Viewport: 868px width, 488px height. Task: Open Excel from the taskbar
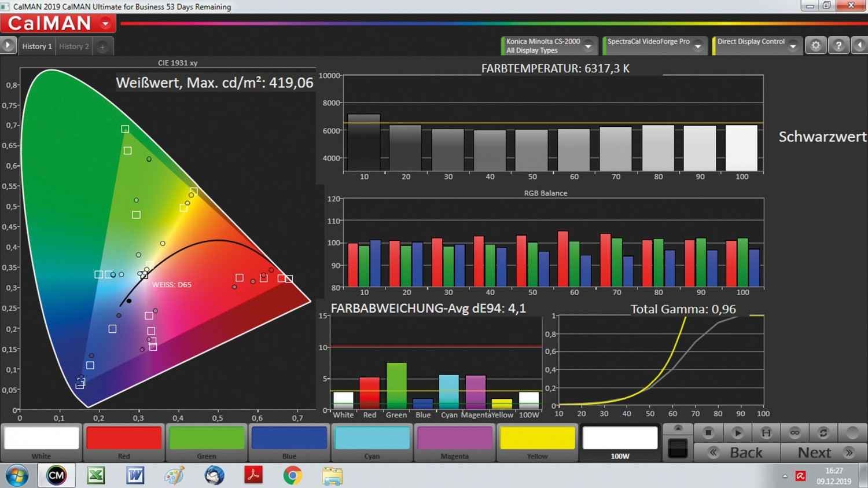pyautogui.click(x=96, y=476)
